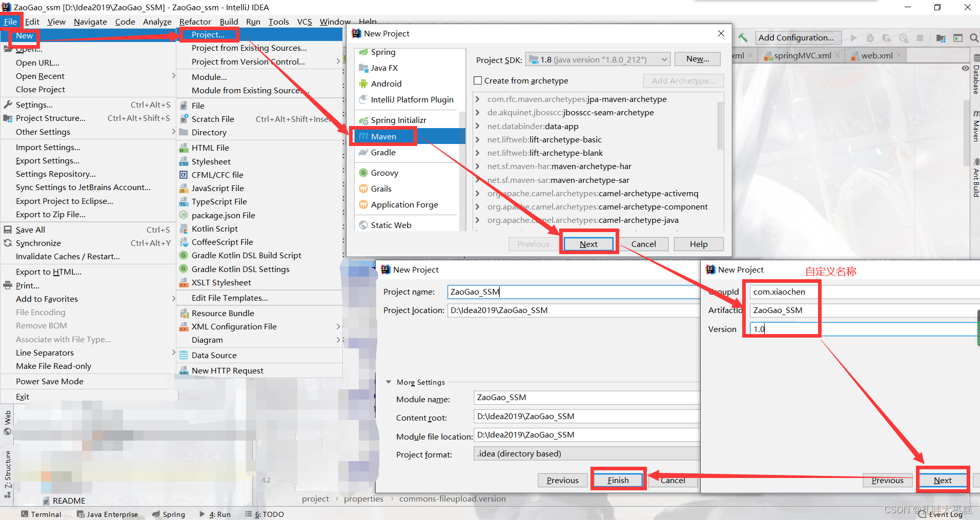Click Previous beside the Finish button
This screenshot has width=980, height=520.
(562, 480)
